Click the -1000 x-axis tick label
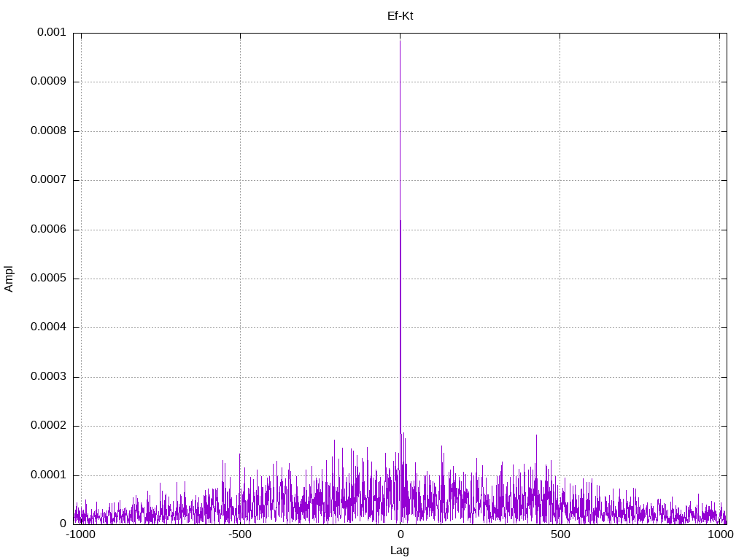The image size is (747, 560). pyautogui.click(x=81, y=534)
